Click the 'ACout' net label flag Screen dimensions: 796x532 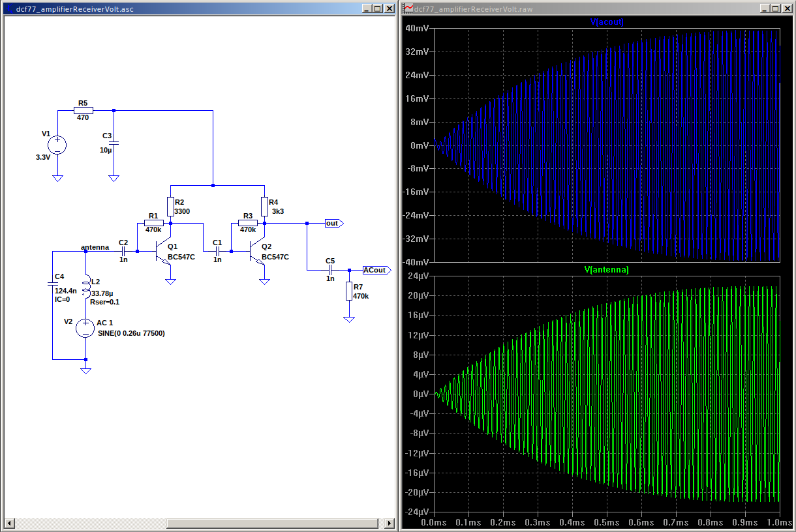click(x=376, y=270)
